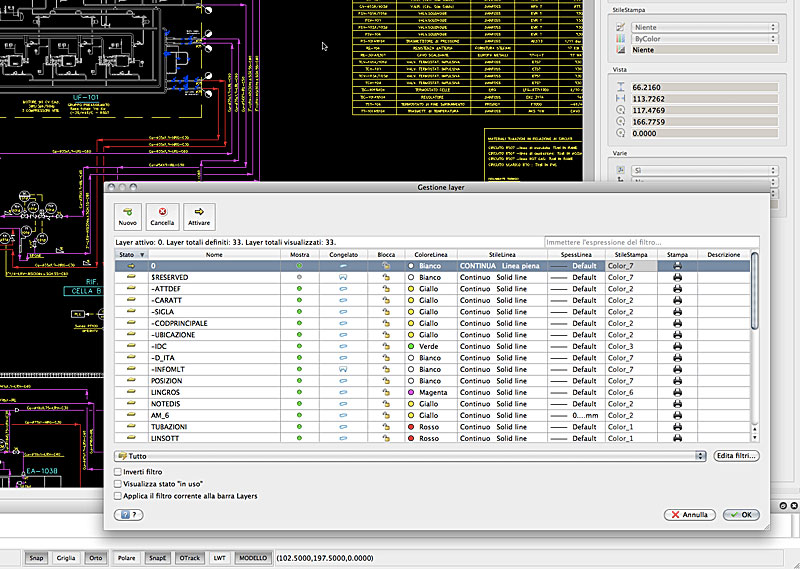Click the Edita filtri... button
This screenshot has width=800, height=569.
[737, 456]
